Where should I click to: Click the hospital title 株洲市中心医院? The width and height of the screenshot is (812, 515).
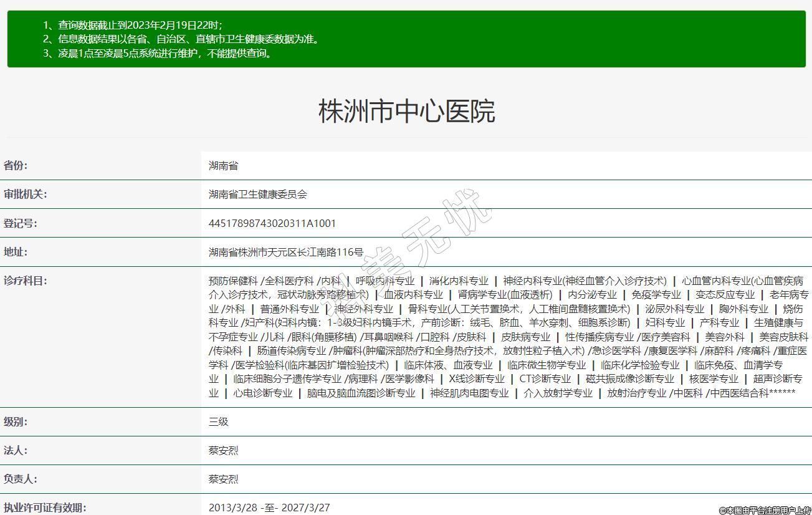tap(406, 111)
